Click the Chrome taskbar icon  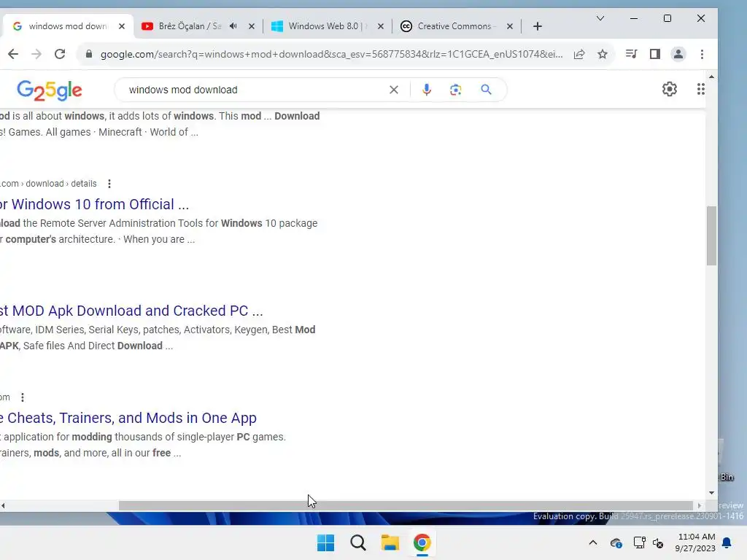pos(422,542)
